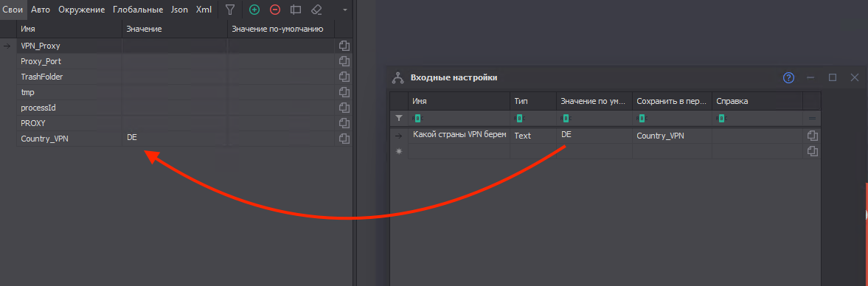Click the rename field icon in toolbar

point(296,10)
